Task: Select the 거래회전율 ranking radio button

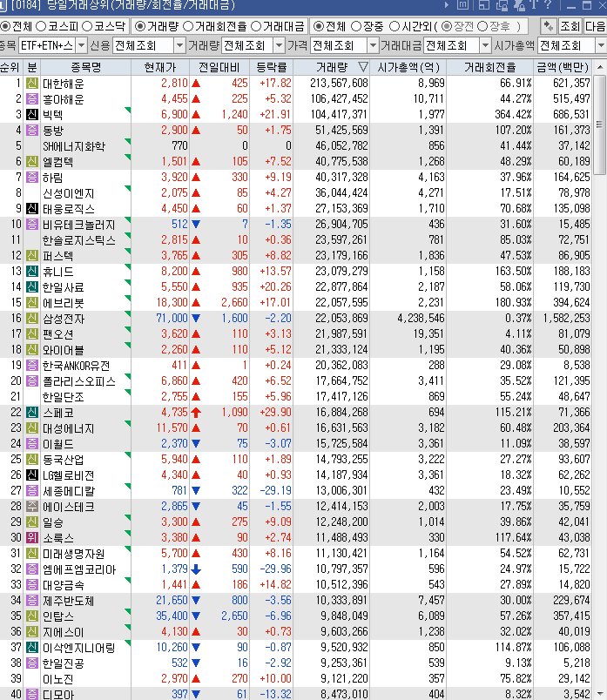Action: 188,26
